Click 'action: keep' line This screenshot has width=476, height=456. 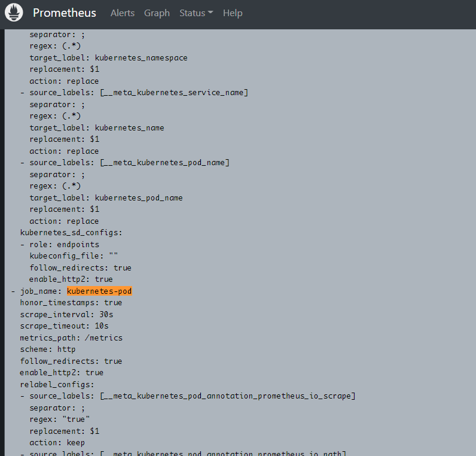57,443
